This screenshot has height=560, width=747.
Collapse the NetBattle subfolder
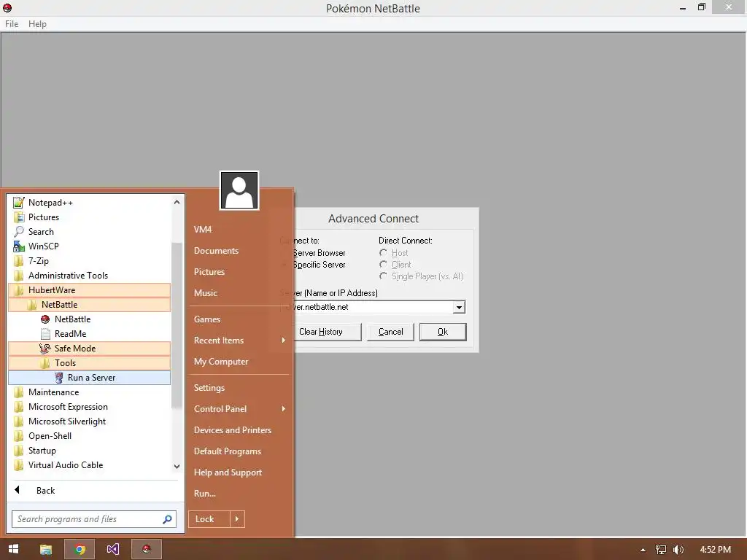(x=89, y=305)
